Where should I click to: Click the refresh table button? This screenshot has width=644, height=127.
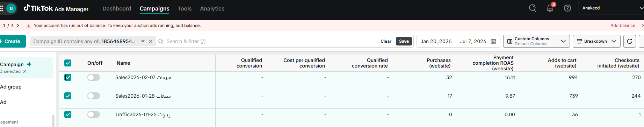[630, 41]
